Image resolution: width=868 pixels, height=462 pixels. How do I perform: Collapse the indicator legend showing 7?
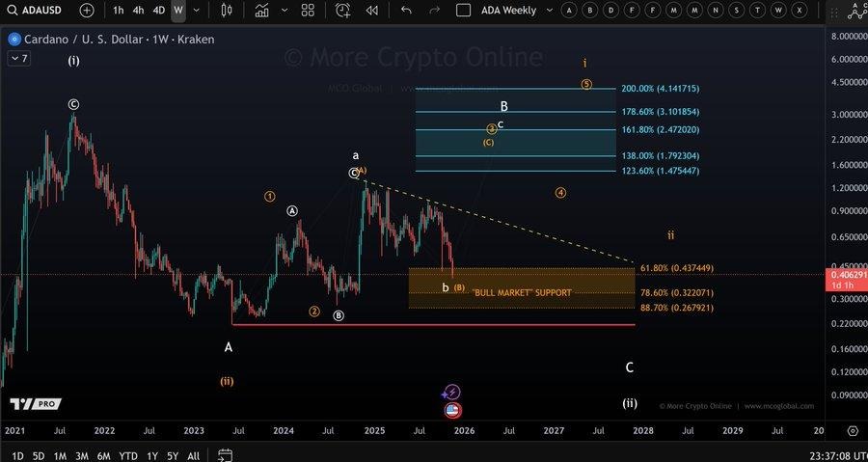pos(17,58)
